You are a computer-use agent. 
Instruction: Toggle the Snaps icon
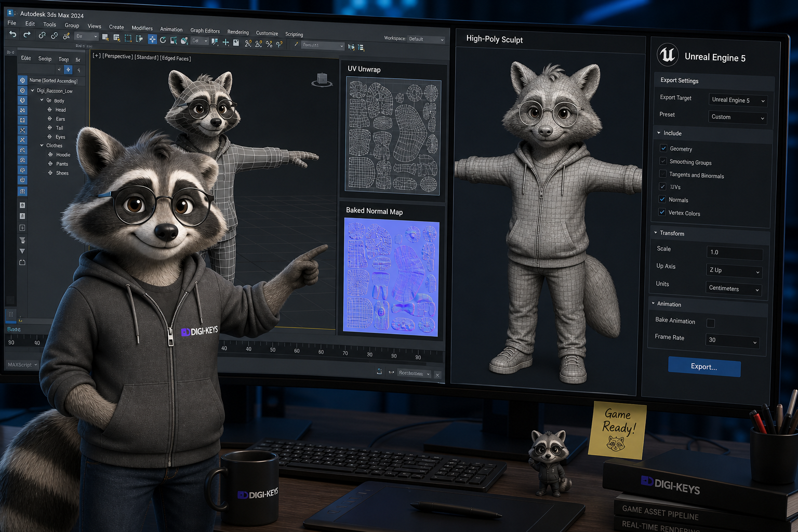click(x=248, y=43)
